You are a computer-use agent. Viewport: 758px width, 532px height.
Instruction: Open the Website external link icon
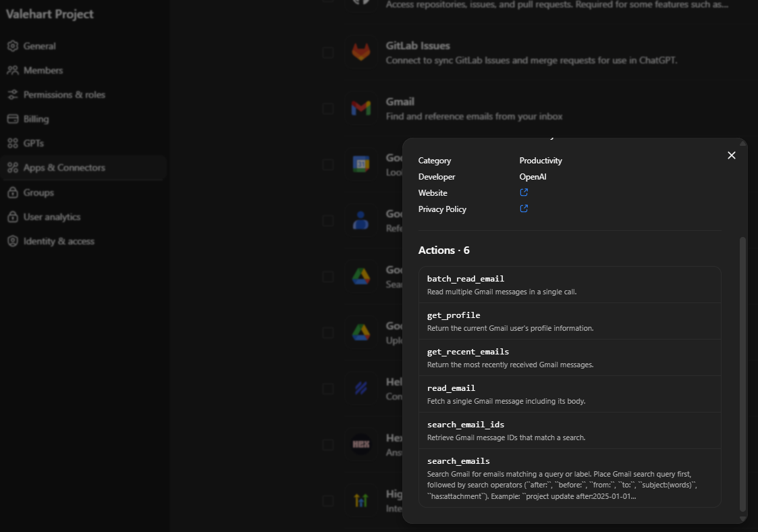coord(524,192)
